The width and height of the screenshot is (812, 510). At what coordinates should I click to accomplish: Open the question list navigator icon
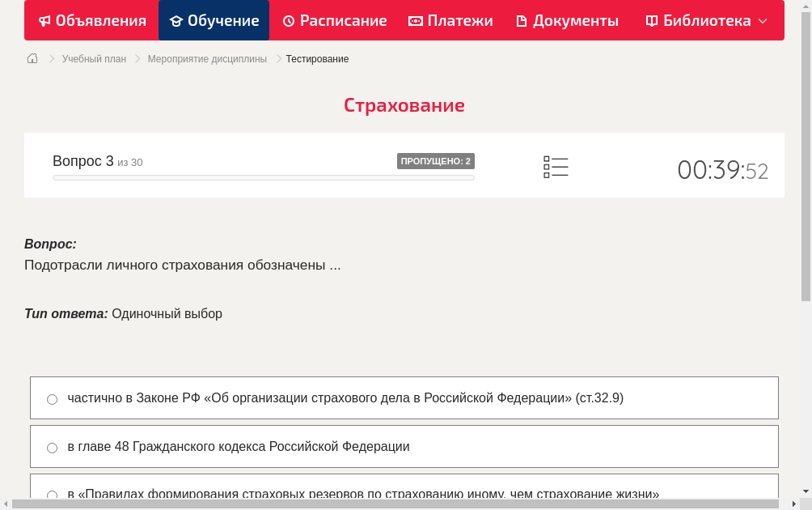[556, 165]
